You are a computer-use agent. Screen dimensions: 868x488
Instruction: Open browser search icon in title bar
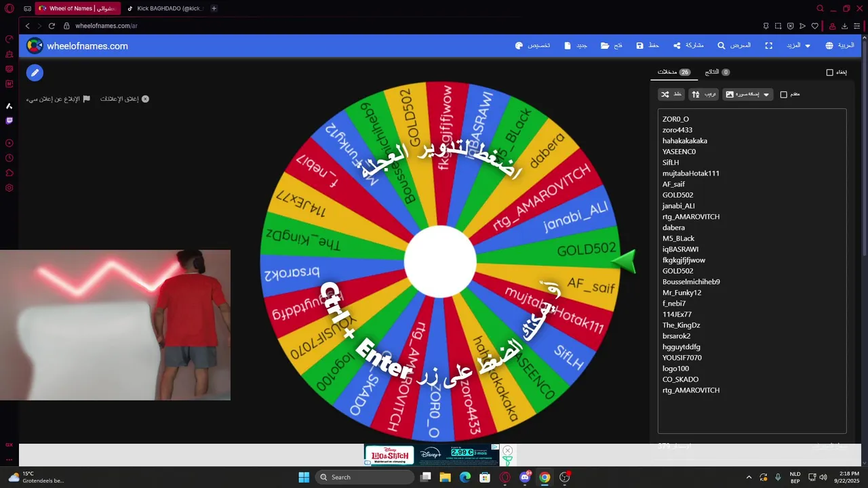820,8
